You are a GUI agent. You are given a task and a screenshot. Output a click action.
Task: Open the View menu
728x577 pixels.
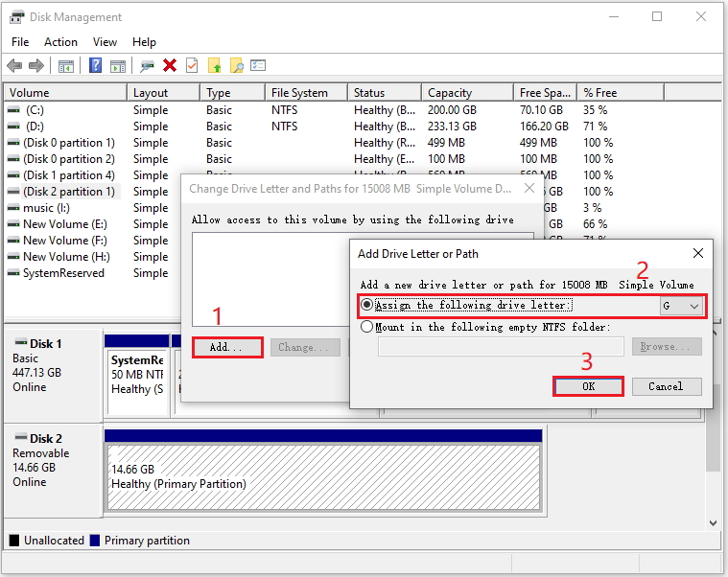tap(105, 42)
